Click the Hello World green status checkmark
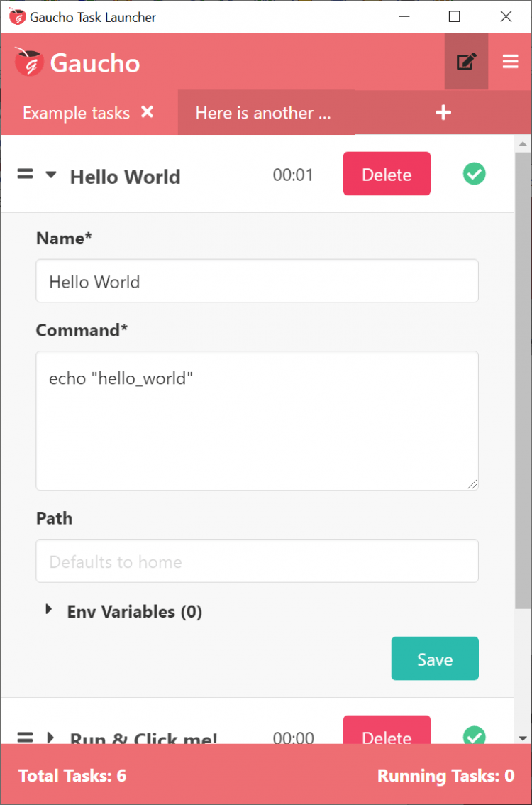The height and width of the screenshot is (805, 532). [474, 173]
